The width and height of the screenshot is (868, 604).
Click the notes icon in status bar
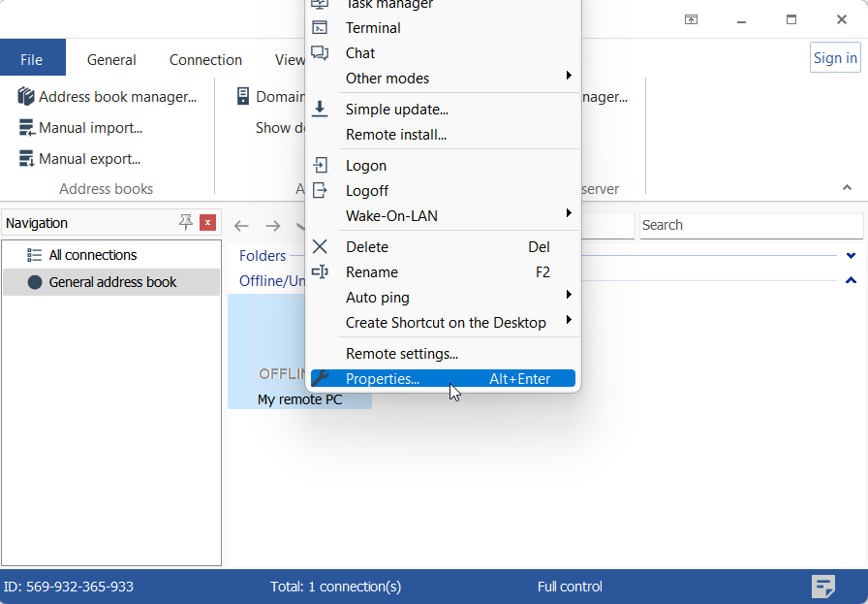point(823,587)
